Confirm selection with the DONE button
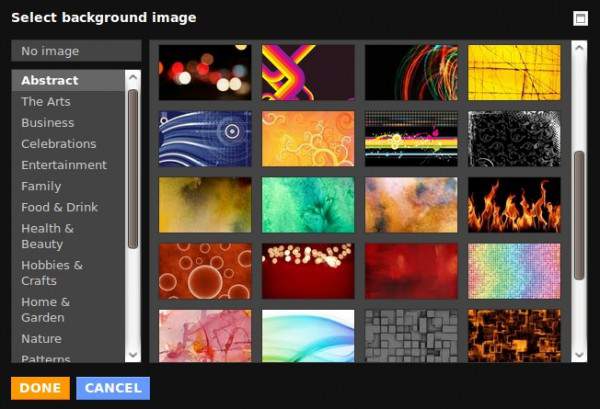 40,388
